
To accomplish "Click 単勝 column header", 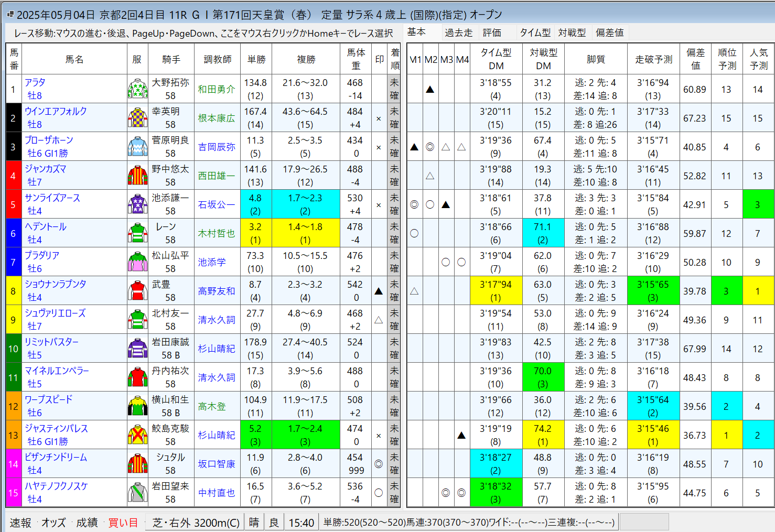I will [x=256, y=59].
